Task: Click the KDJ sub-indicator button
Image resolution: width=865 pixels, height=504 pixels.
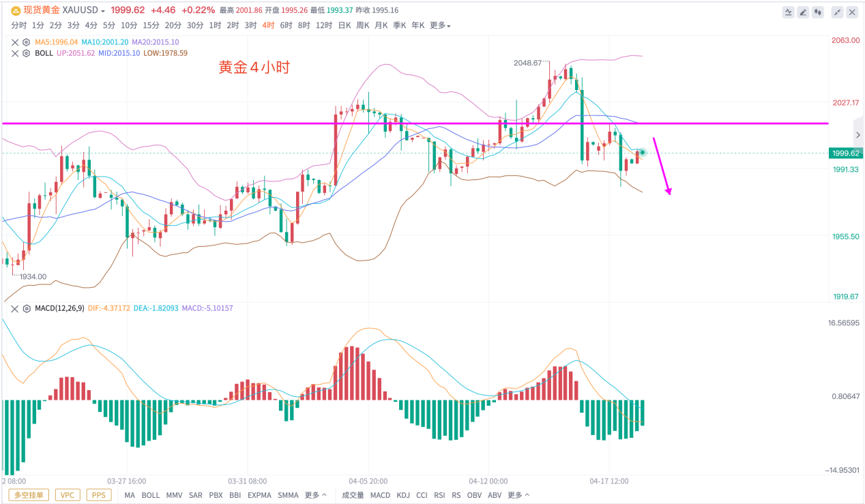Action: (x=403, y=495)
